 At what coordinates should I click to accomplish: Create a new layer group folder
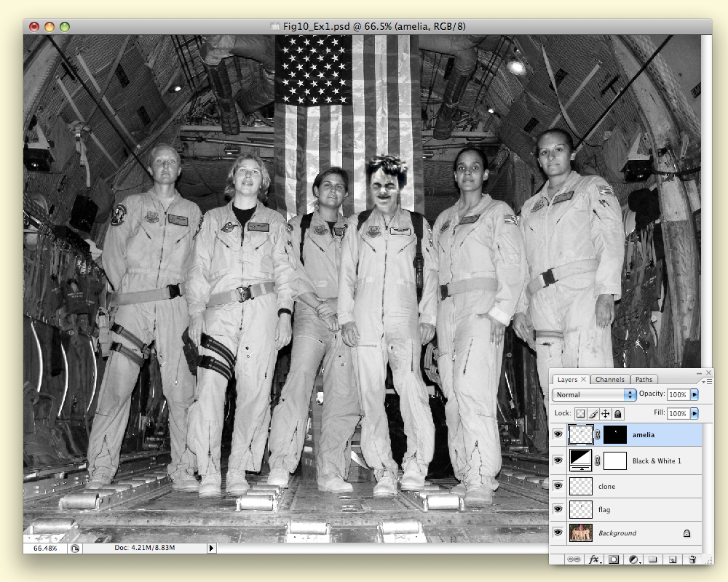[653, 559]
